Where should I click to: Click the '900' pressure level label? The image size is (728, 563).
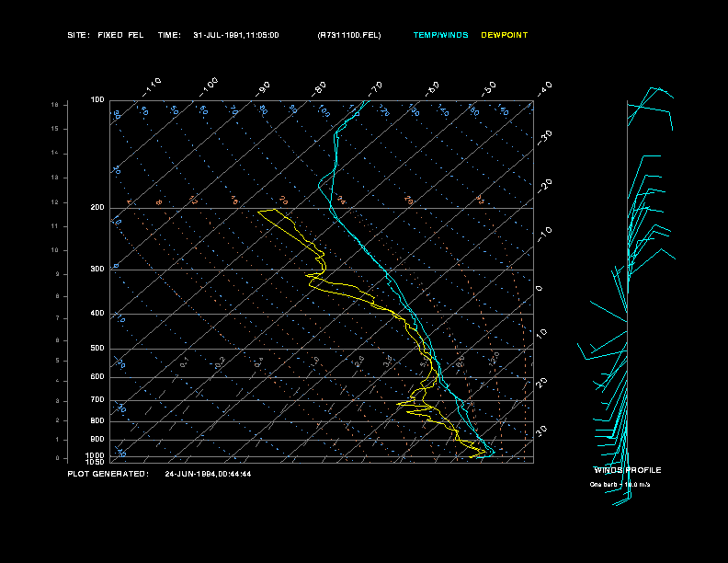(97, 439)
